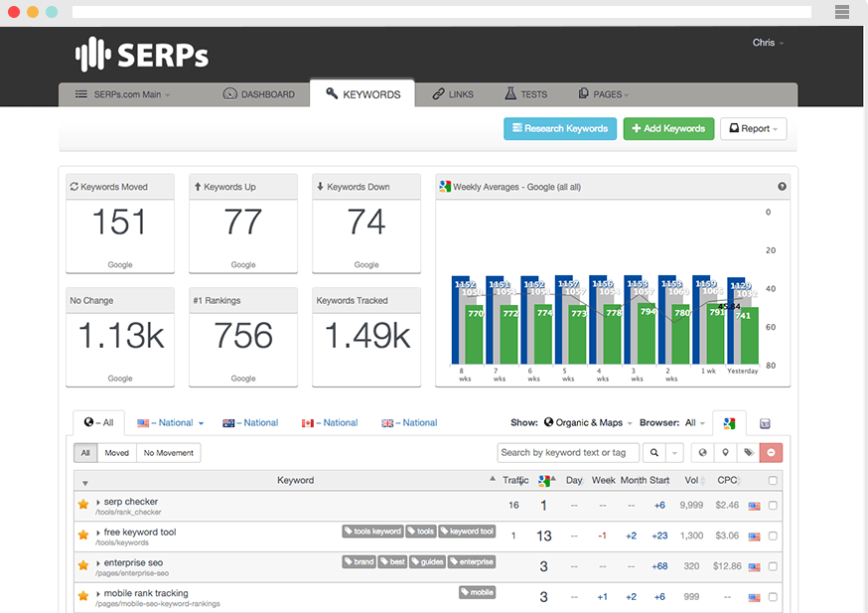Open the Links tab
The width and height of the screenshot is (868, 613).
click(453, 94)
